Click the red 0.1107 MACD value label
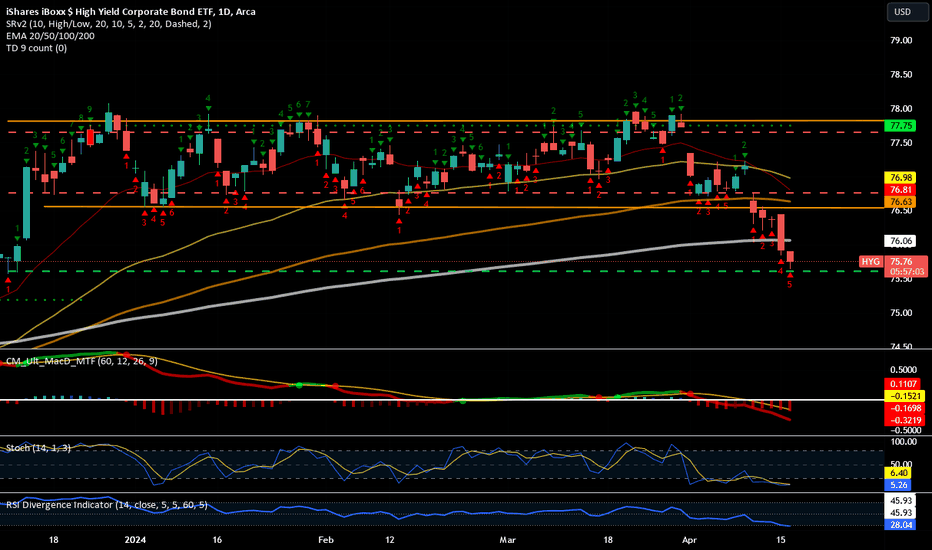The height and width of the screenshot is (550, 932). pyautogui.click(x=902, y=384)
